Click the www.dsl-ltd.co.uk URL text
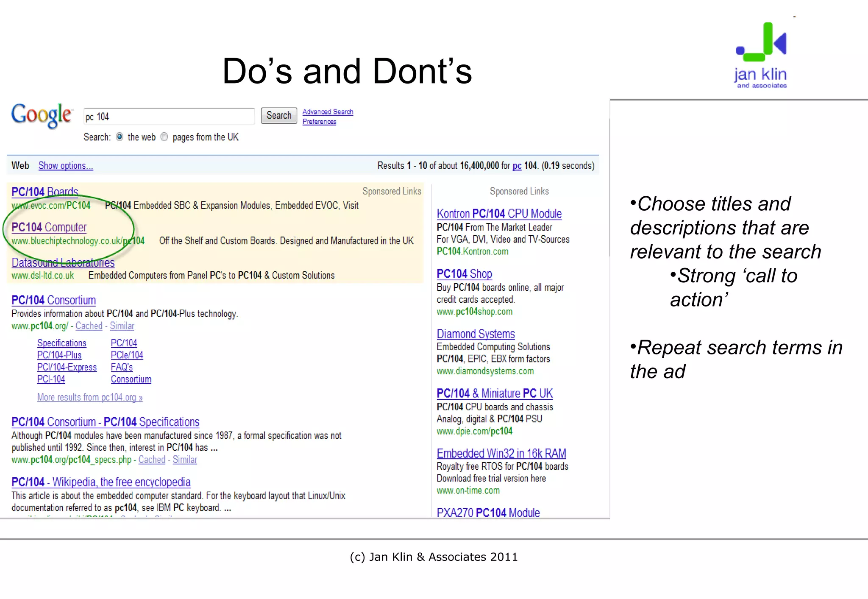Viewport: 868px width, 599px height. pyautogui.click(x=43, y=276)
